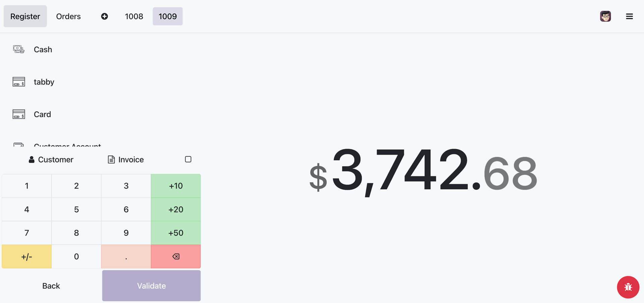Screen dimensions: 644x303
Task: Select order tab 1009
Action: click(167, 16)
